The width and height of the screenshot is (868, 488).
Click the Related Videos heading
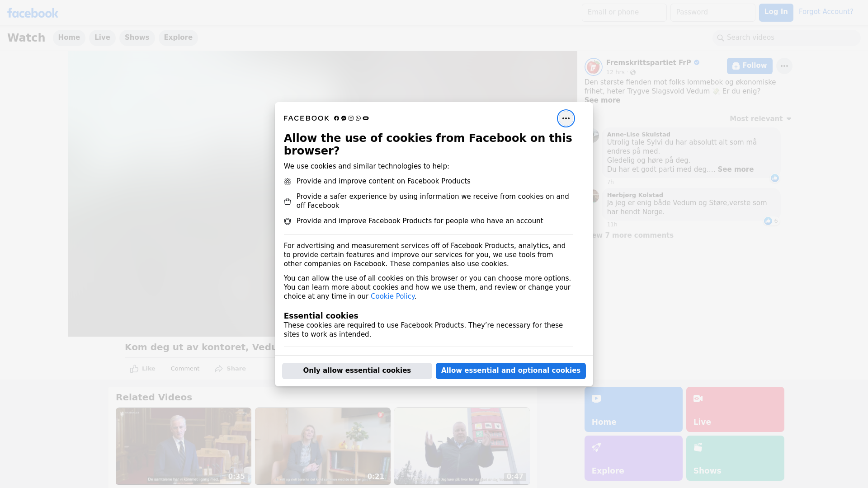[154, 398]
